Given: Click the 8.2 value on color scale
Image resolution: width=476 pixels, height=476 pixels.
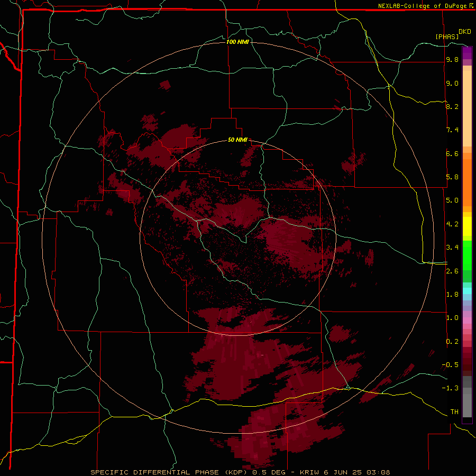Looking at the screenshot, I should [452, 106].
